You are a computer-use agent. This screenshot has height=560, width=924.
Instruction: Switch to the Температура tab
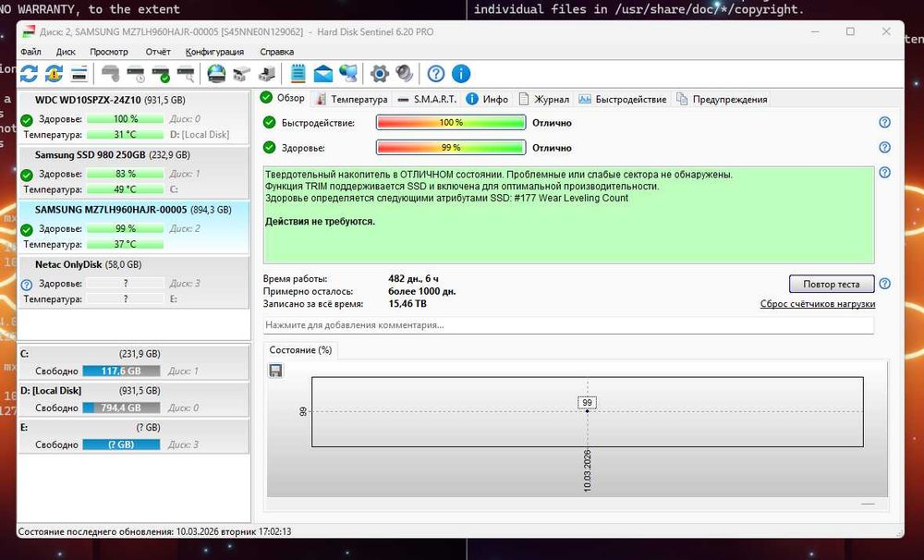tap(351, 99)
